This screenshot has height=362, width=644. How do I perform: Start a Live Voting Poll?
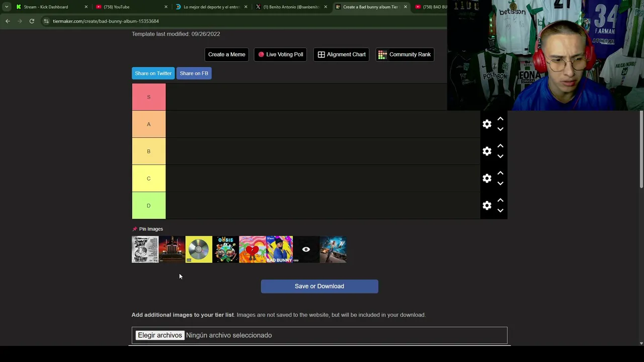(281, 54)
